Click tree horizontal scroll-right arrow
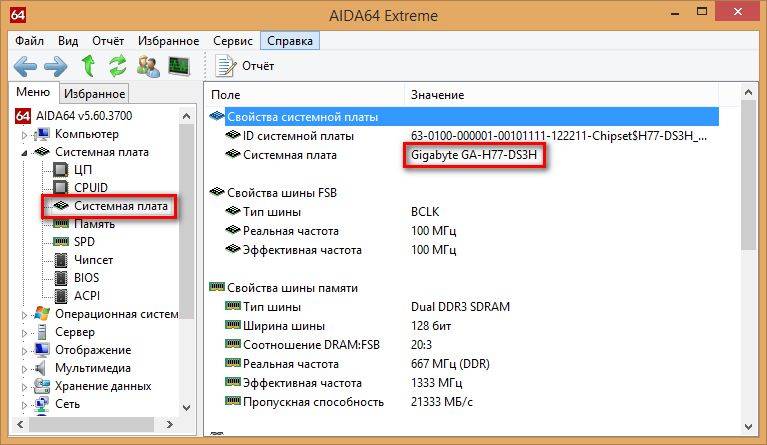 click(x=169, y=424)
